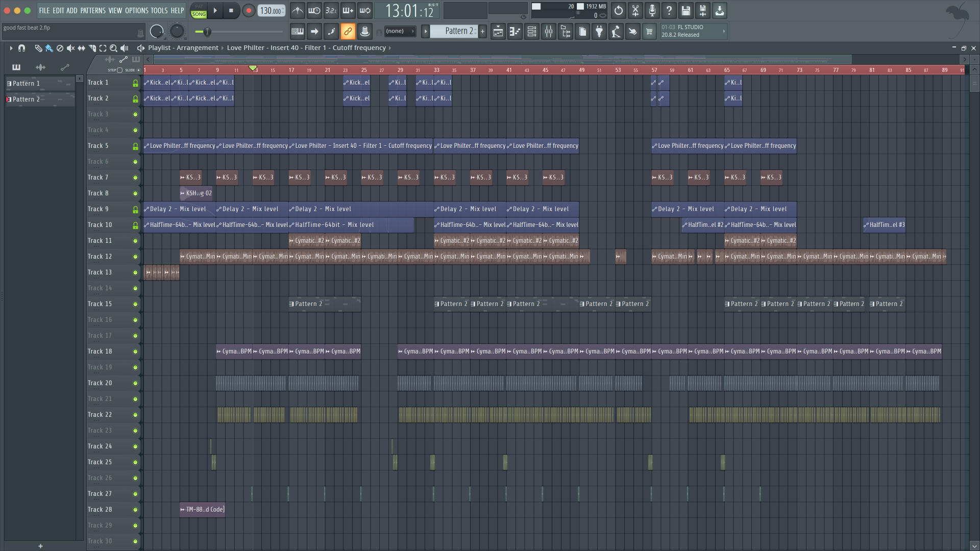This screenshot has height=551, width=980.
Task: Add a new pattern with plus button
Action: coord(482,32)
